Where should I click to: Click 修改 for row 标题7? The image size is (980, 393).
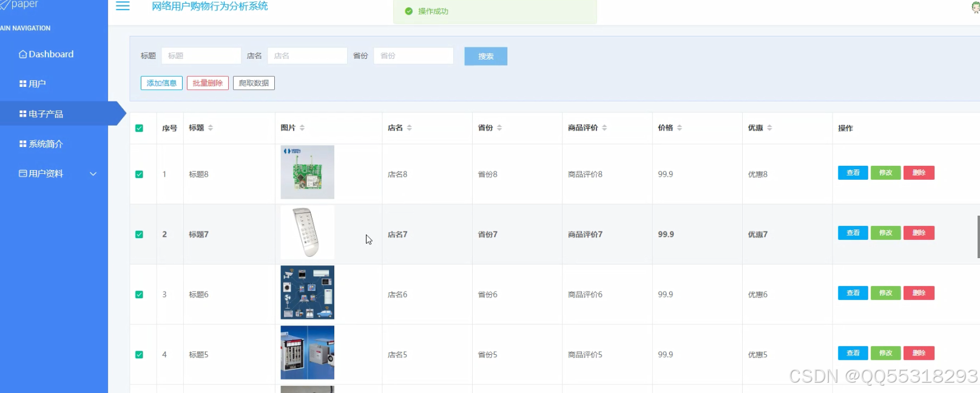pos(885,233)
